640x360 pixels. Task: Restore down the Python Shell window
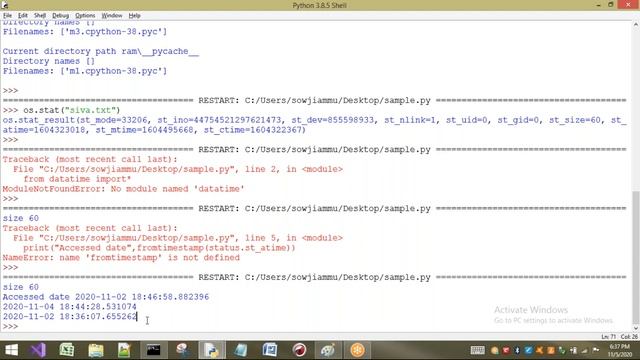[611, 5]
